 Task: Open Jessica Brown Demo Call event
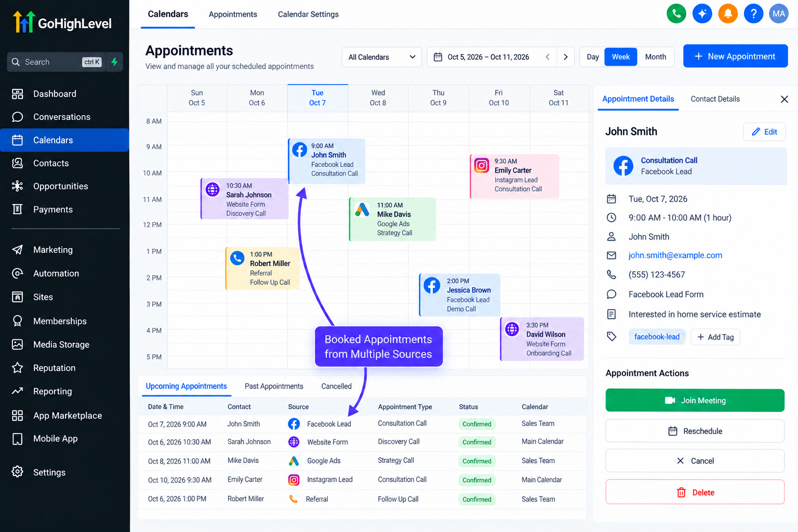click(x=460, y=295)
